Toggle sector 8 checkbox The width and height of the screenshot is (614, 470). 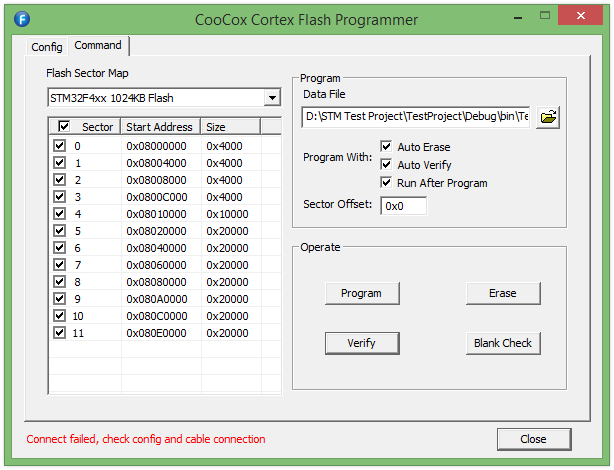60,282
